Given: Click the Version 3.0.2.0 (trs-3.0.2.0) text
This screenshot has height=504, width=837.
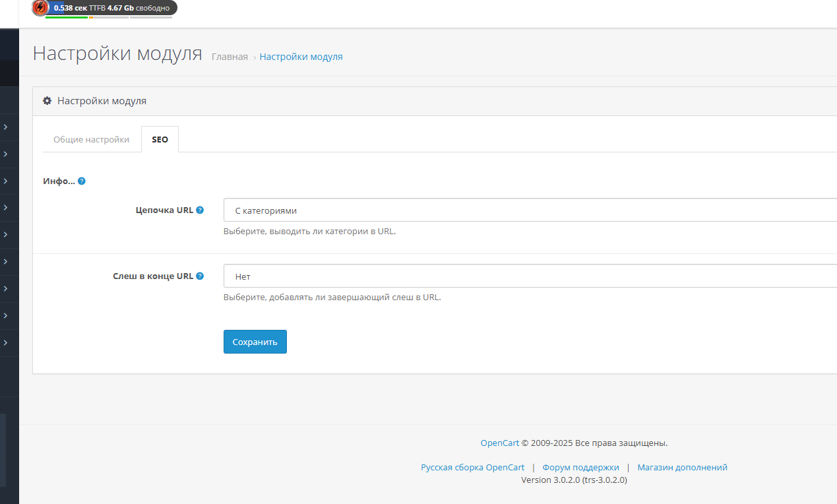Looking at the screenshot, I should (574, 480).
